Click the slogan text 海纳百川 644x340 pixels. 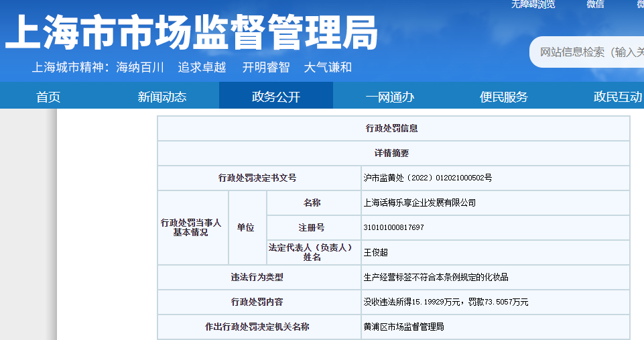[140, 67]
